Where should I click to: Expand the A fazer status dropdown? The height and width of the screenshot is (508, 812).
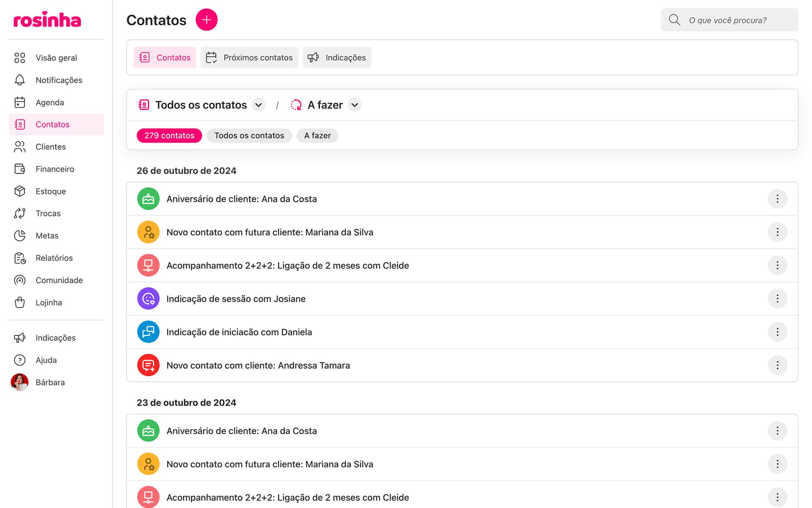[354, 105]
